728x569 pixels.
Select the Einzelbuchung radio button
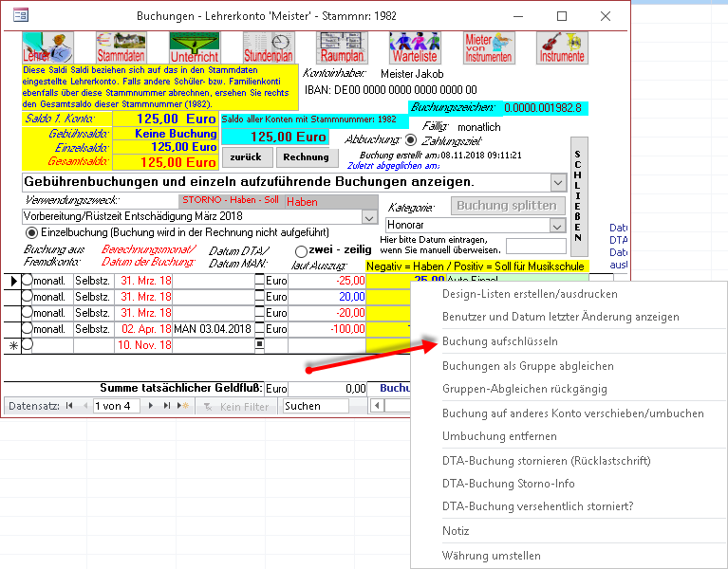click(31, 232)
